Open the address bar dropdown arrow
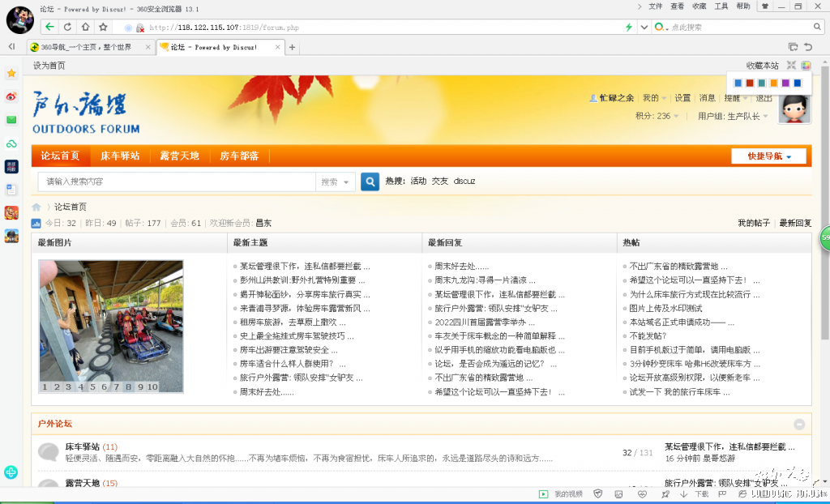 coord(644,27)
